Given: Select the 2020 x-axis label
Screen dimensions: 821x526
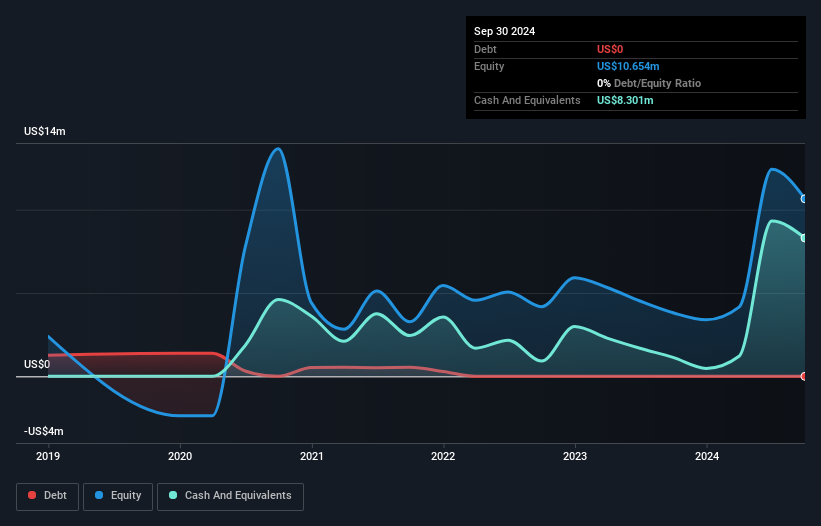Looking at the screenshot, I should click(x=180, y=456).
